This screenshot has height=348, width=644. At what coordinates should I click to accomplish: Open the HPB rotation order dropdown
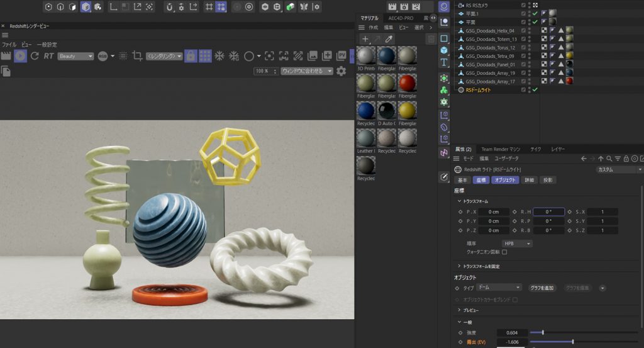(x=517, y=243)
